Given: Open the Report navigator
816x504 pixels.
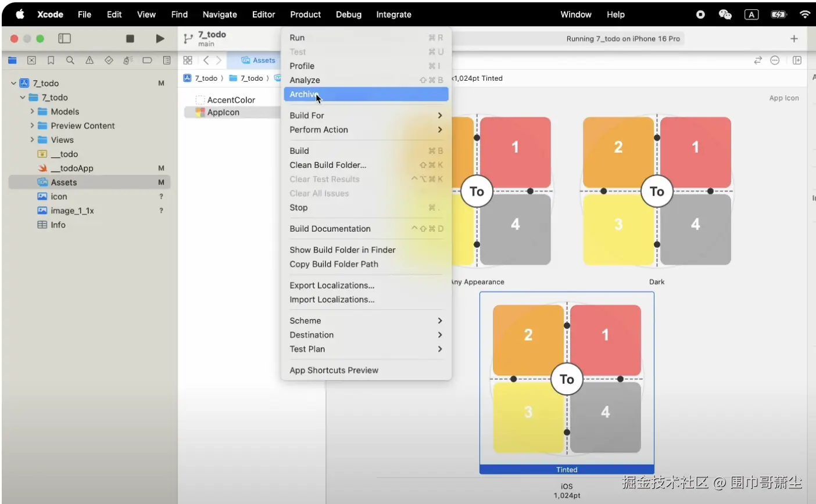Looking at the screenshot, I should tap(167, 60).
